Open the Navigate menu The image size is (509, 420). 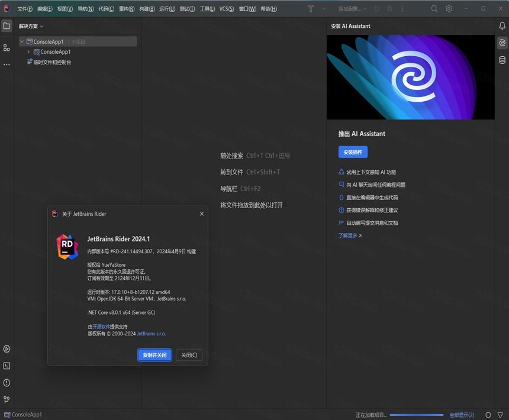click(x=86, y=9)
